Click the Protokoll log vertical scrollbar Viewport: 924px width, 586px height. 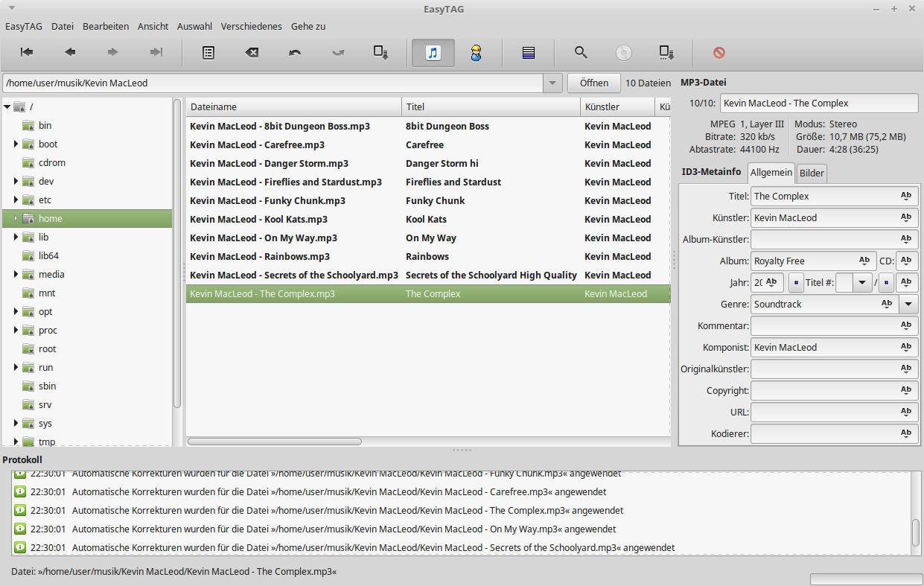pos(916,532)
